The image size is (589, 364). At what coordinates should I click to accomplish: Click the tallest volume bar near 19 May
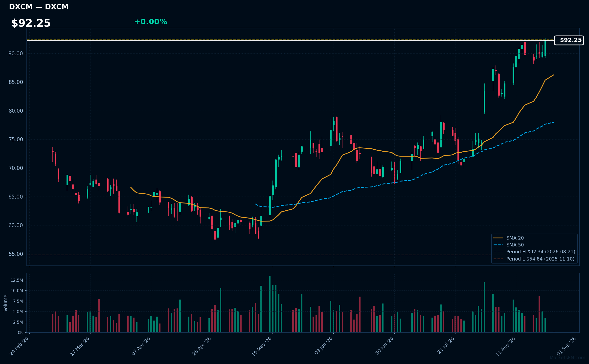pyautogui.click(x=270, y=304)
